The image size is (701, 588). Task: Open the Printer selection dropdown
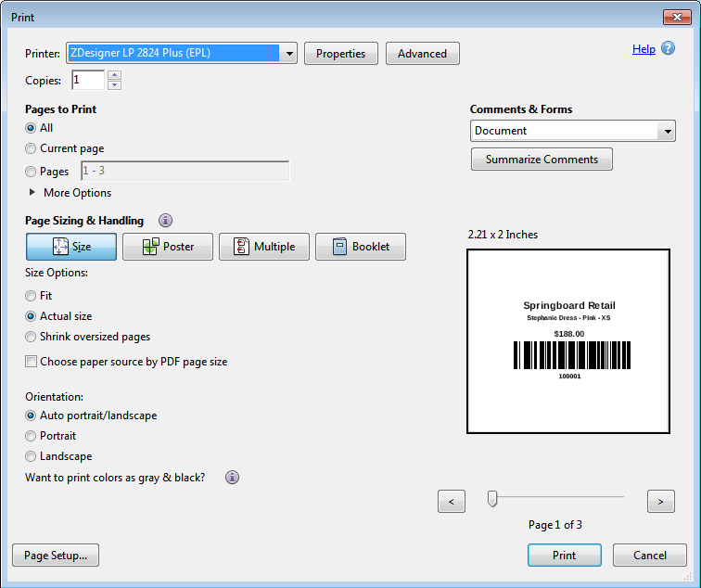click(x=289, y=54)
